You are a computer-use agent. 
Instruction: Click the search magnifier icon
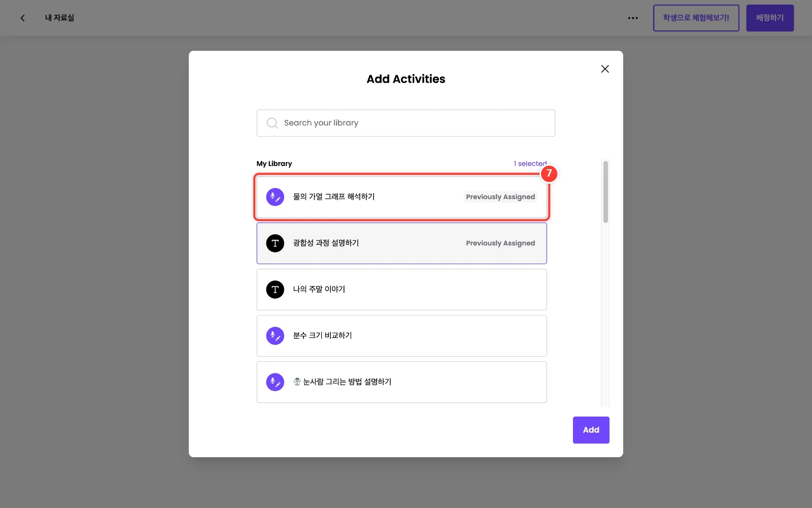click(273, 123)
